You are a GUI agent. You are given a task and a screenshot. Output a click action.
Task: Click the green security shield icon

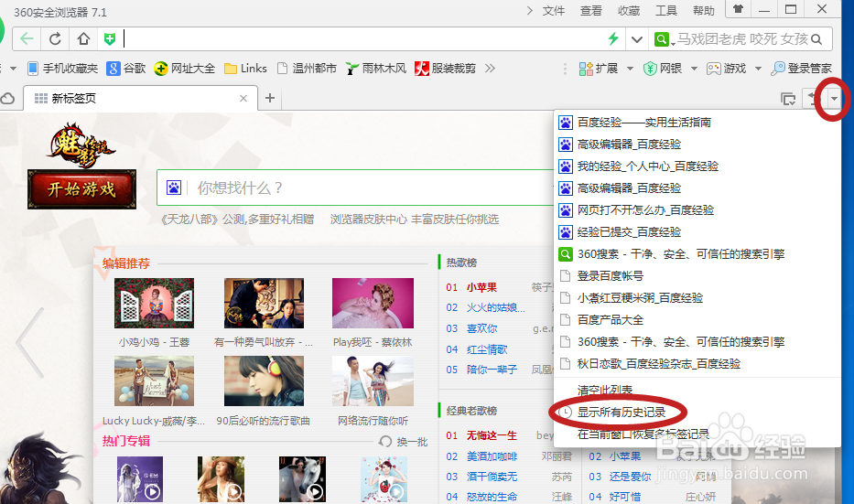click(110, 39)
